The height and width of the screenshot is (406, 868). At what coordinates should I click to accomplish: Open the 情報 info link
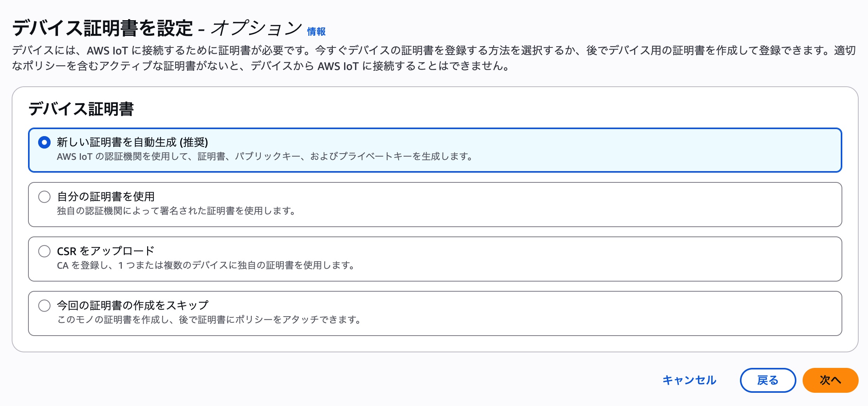[316, 31]
